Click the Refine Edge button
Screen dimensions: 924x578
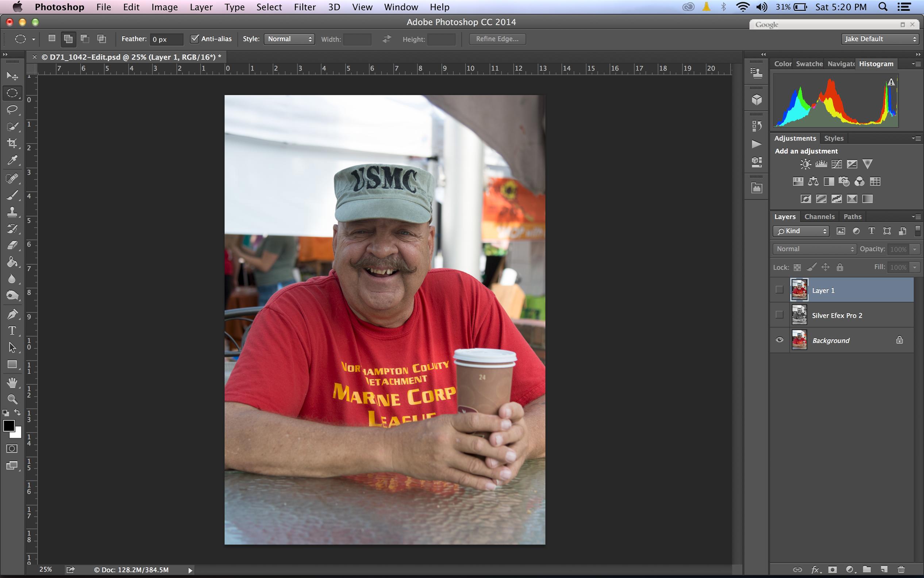pos(497,39)
